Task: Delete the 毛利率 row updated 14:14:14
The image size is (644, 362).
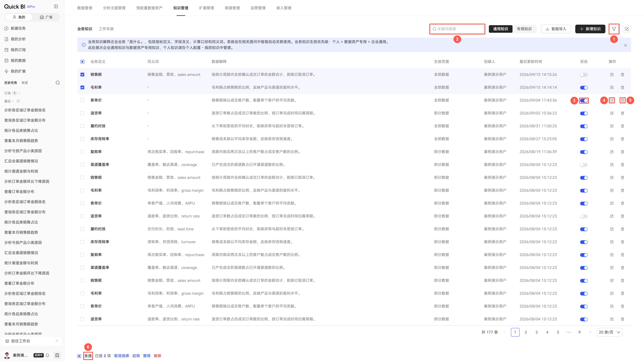Action: tap(623, 87)
